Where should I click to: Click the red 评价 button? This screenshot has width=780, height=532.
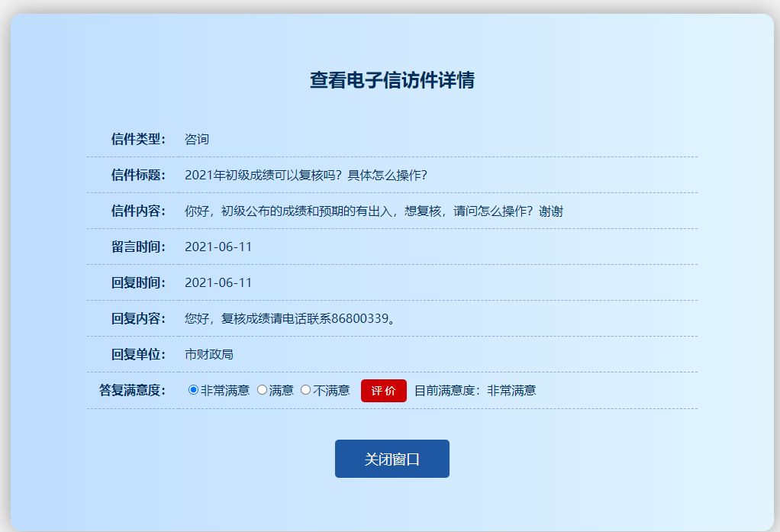(383, 391)
